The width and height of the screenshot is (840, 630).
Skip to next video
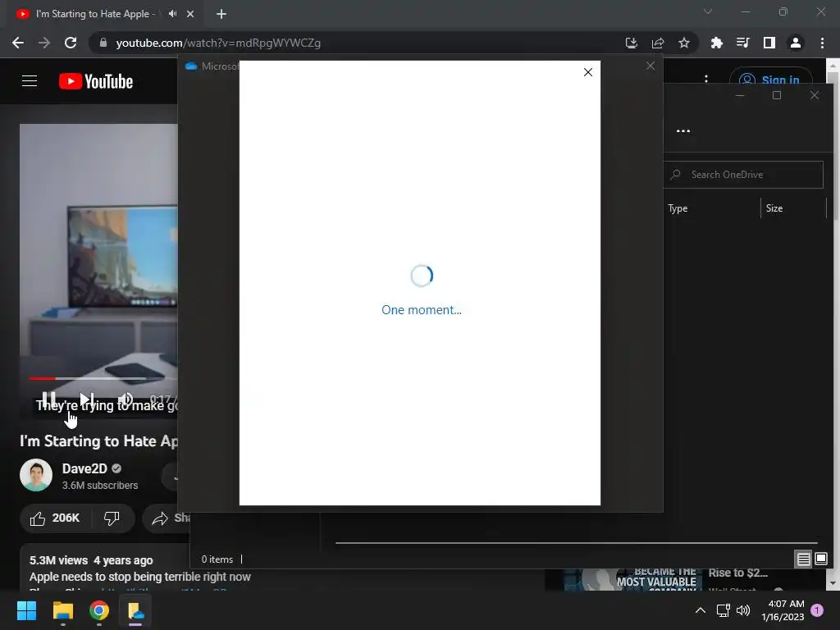coord(87,399)
